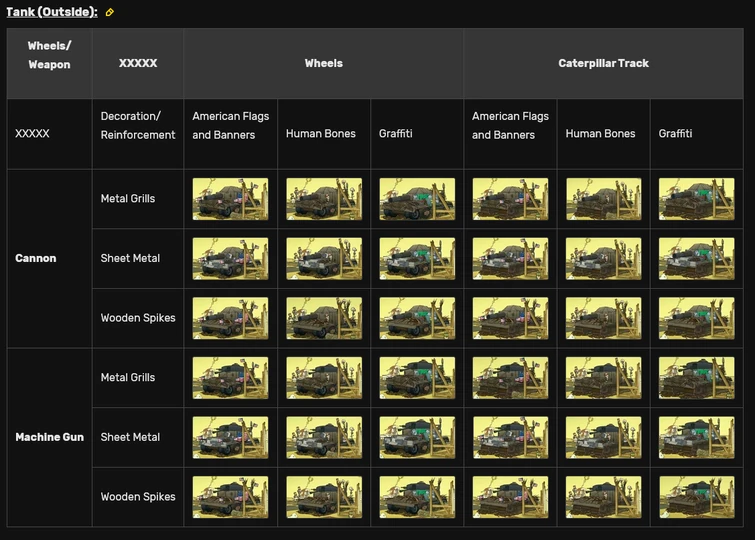Open Cannon Sheet Metal Wheels American Flags thumbnail

230,259
